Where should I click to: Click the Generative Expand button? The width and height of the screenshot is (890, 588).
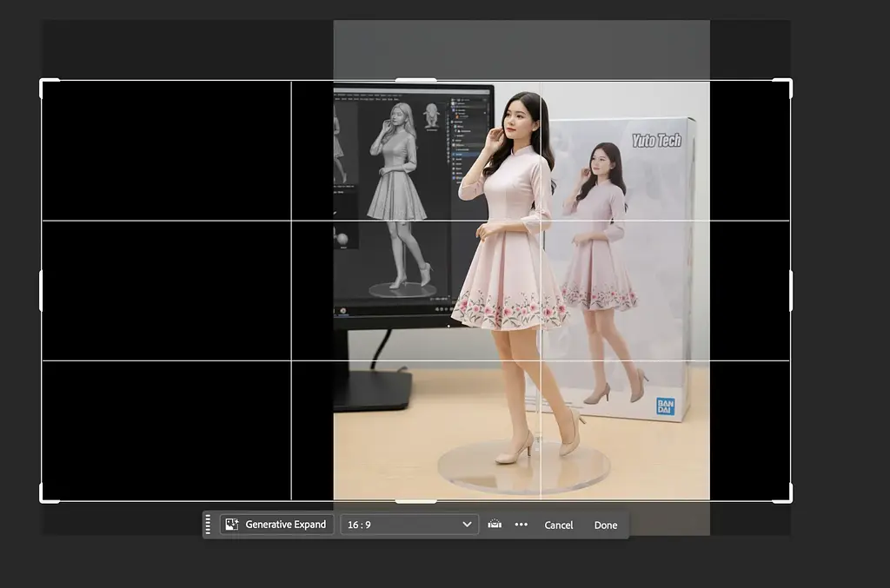click(x=276, y=525)
